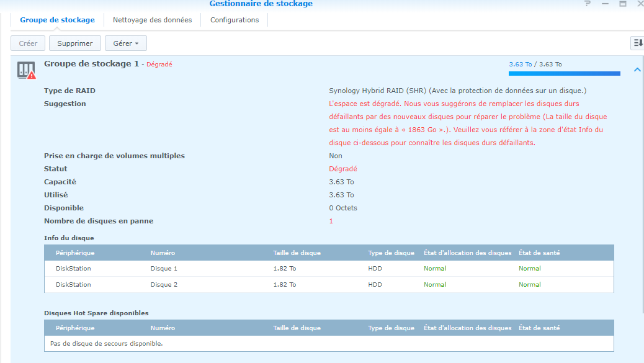Maximize the Gestionnaire de stockage window

623,4
